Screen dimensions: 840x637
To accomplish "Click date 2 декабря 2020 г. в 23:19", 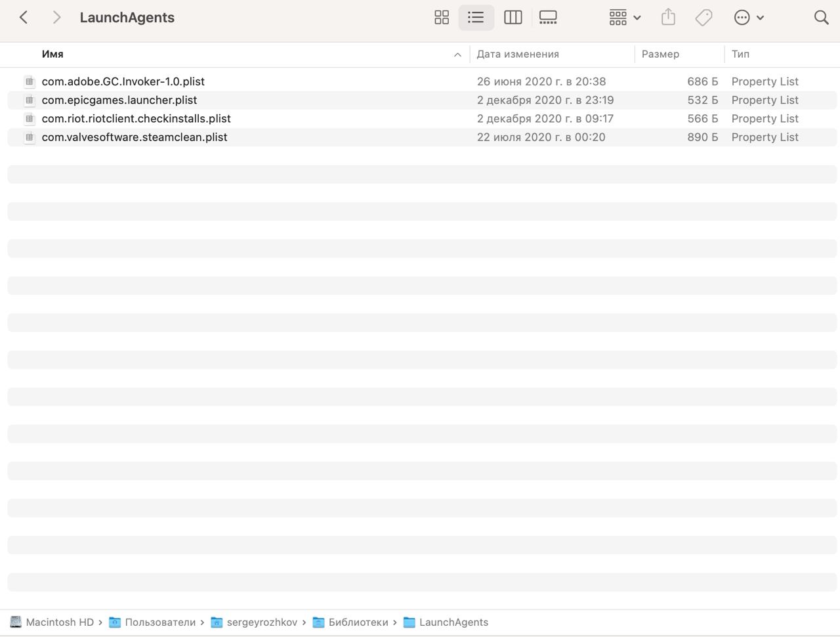I will (545, 100).
